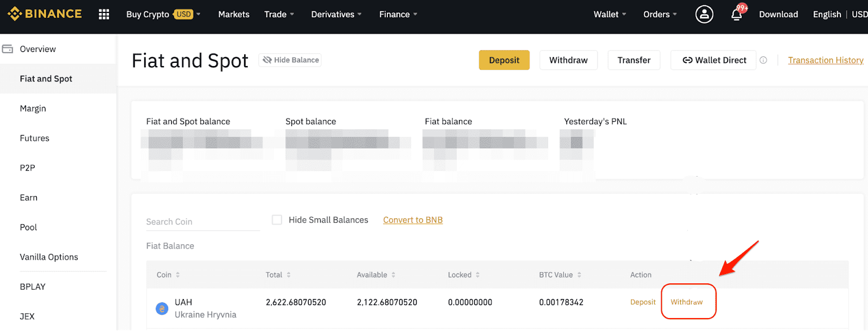Select Margin in the sidebar

[x=33, y=108]
